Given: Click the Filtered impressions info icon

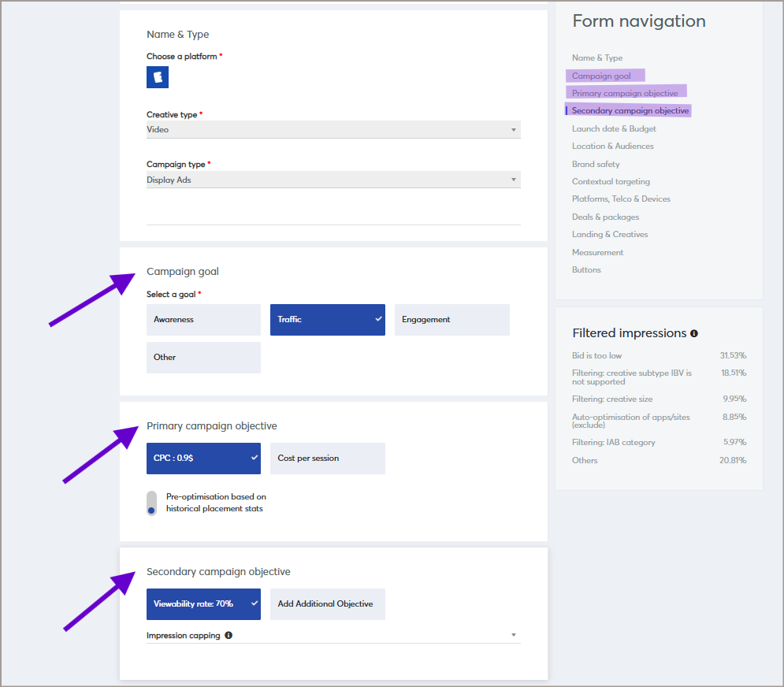Looking at the screenshot, I should [694, 333].
